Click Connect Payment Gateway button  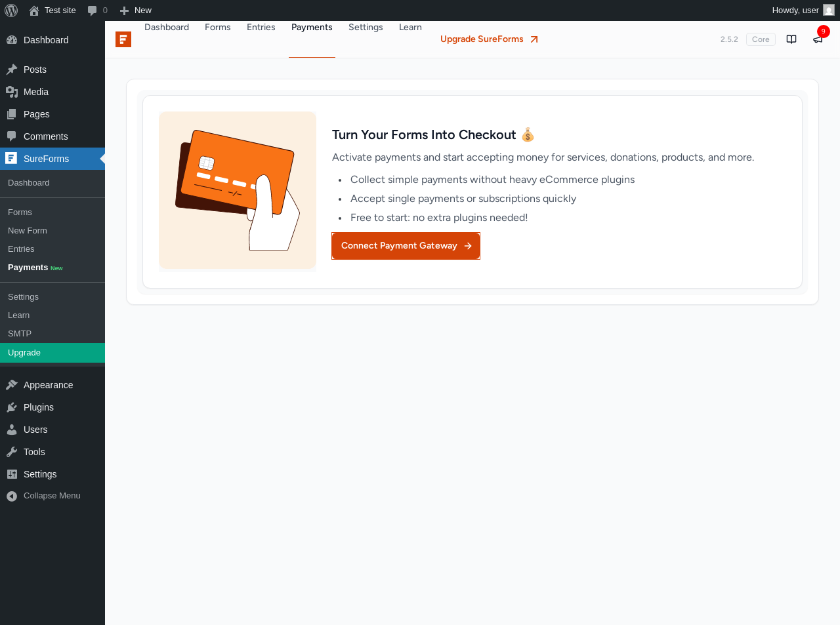[406, 246]
